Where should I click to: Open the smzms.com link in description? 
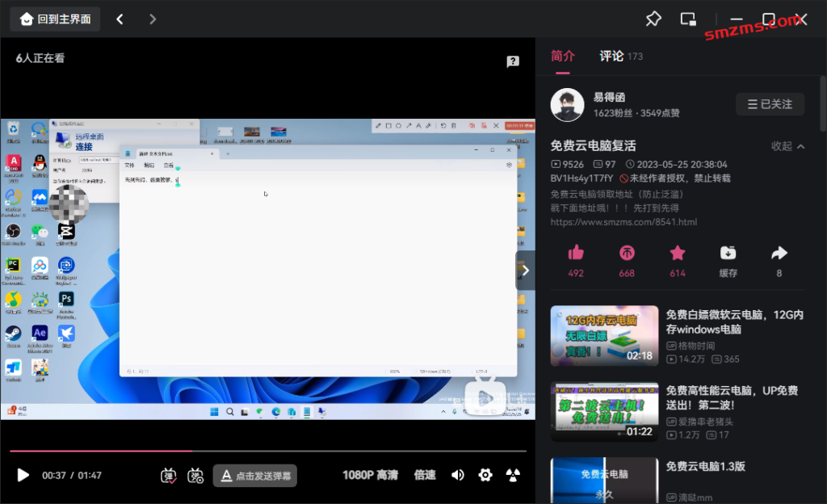point(623,222)
